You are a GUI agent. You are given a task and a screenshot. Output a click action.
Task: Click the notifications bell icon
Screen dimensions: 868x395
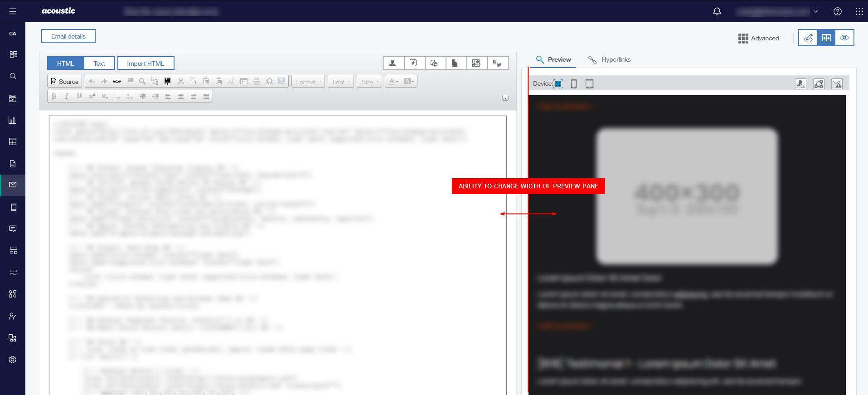coord(717,11)
